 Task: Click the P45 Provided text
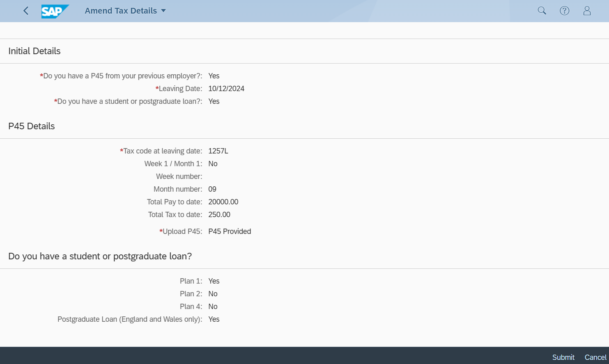pos(230,231)
